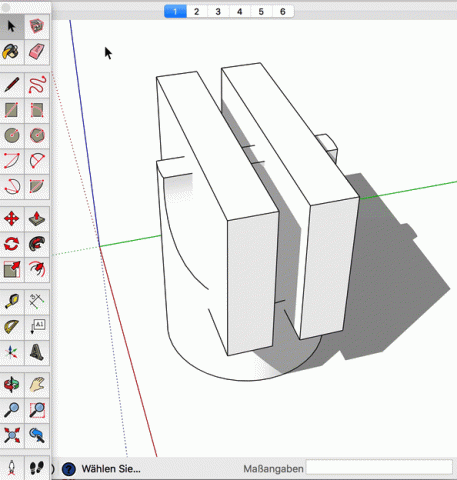Activate the Pan hand tool
The width and height of the screenshot is (457, 480).
point(37,385)
